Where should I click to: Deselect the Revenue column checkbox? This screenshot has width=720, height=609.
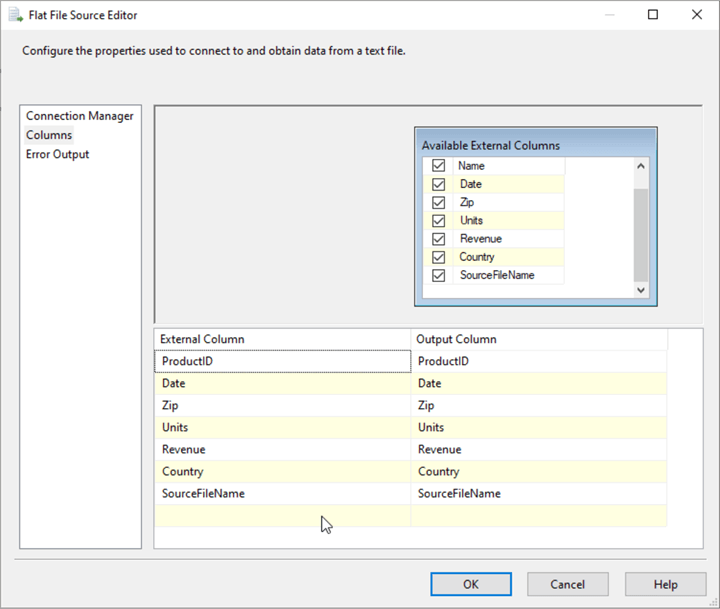(x=438, y=239)
